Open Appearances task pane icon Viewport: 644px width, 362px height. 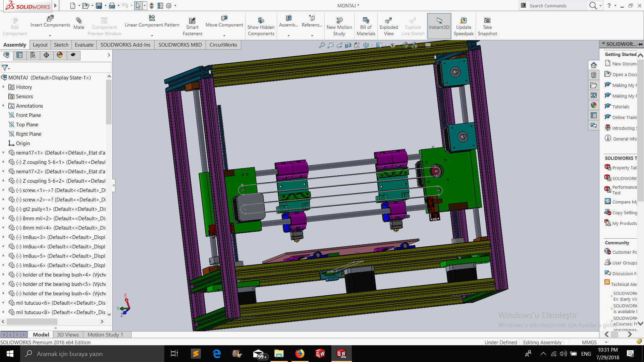coord(594,105)
